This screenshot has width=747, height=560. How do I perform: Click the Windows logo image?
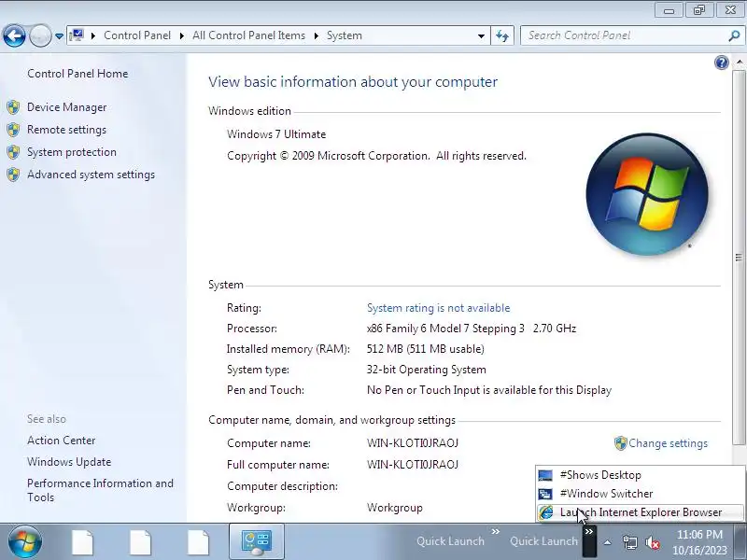click(647, 194)
